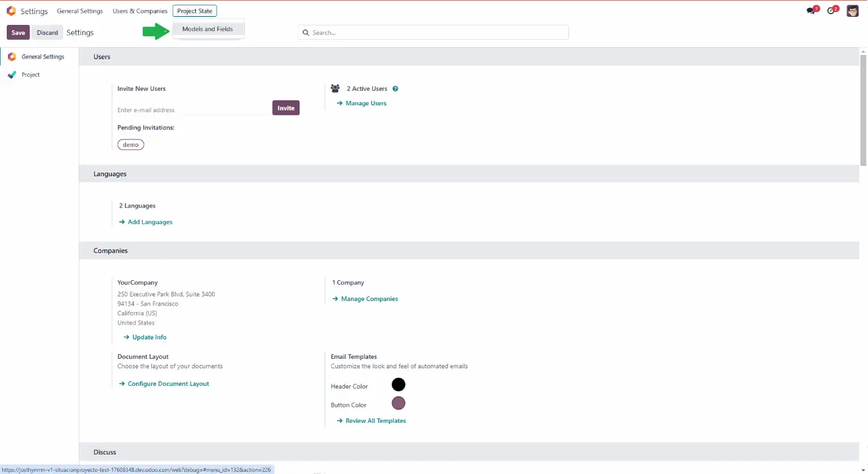The height and width of the screenshot is (474, 868).
Task: Open the activities clock icon
Action: click(x=832, y=11)
